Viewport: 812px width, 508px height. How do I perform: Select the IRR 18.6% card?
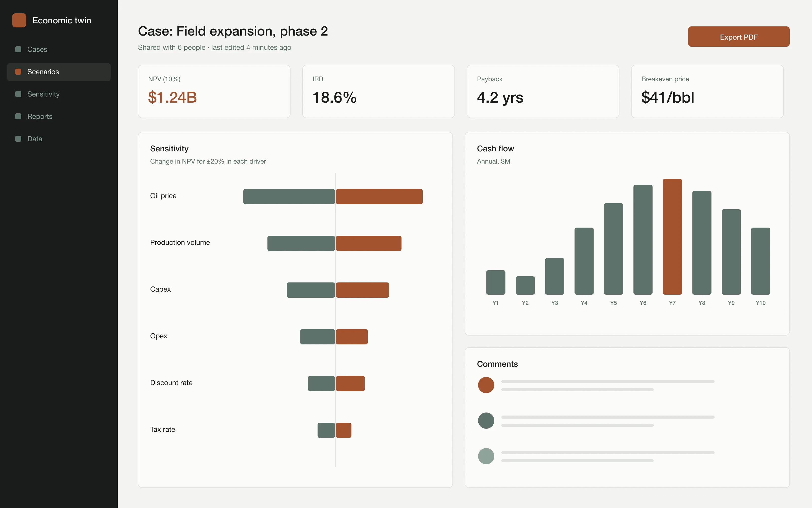coord(379,91)
